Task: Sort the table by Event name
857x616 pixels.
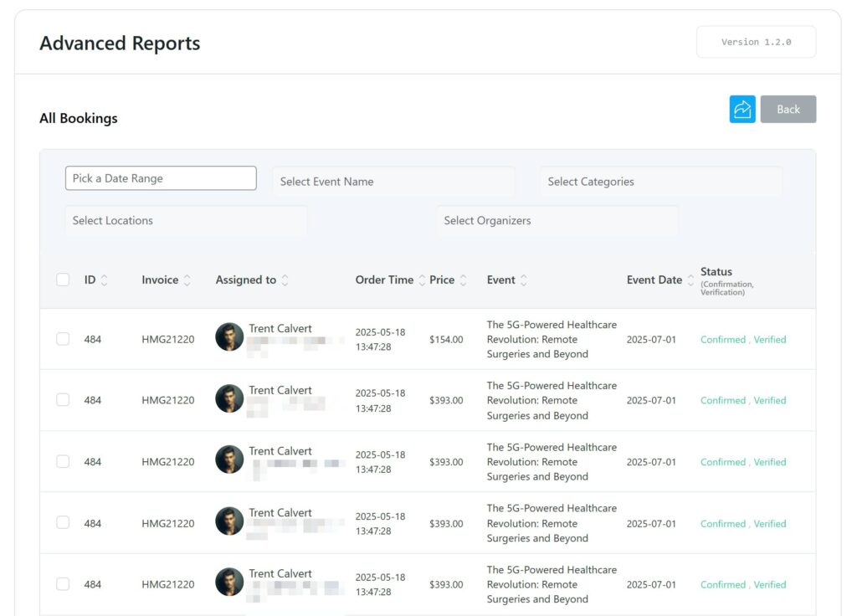Action: (x=525, y=280)
